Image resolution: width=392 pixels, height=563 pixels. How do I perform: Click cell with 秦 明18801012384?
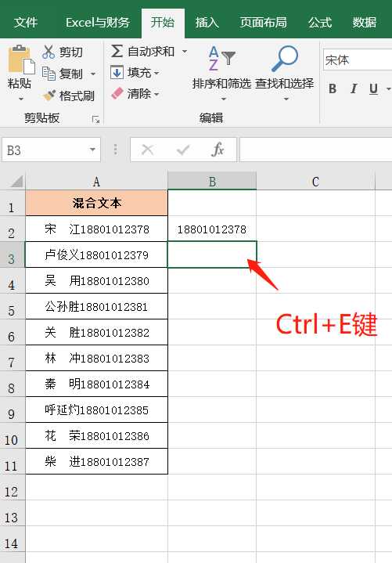pyautogui.click(x=96, y=384)
